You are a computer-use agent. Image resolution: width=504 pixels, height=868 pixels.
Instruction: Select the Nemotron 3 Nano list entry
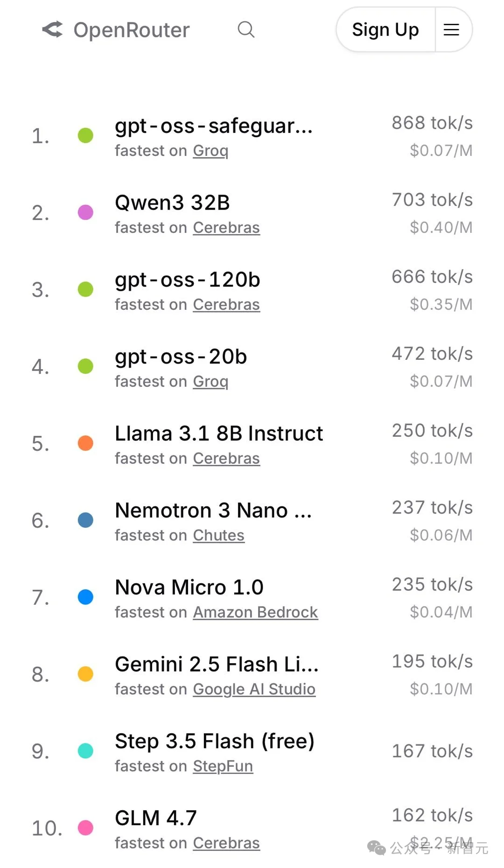pyautogui.click(x=213, y=510)
